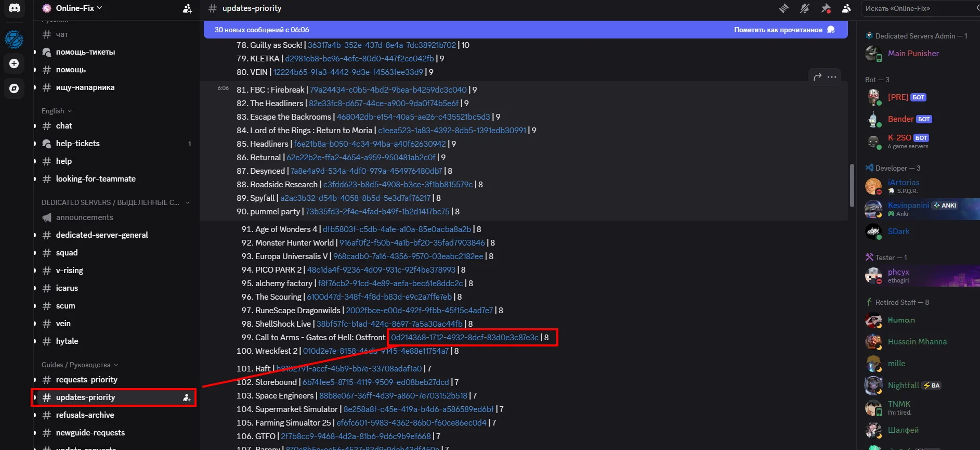This screenshot has height=450, width=980.
Task: Toggle channel notification mute bell icon
Action: click(805, 8)
